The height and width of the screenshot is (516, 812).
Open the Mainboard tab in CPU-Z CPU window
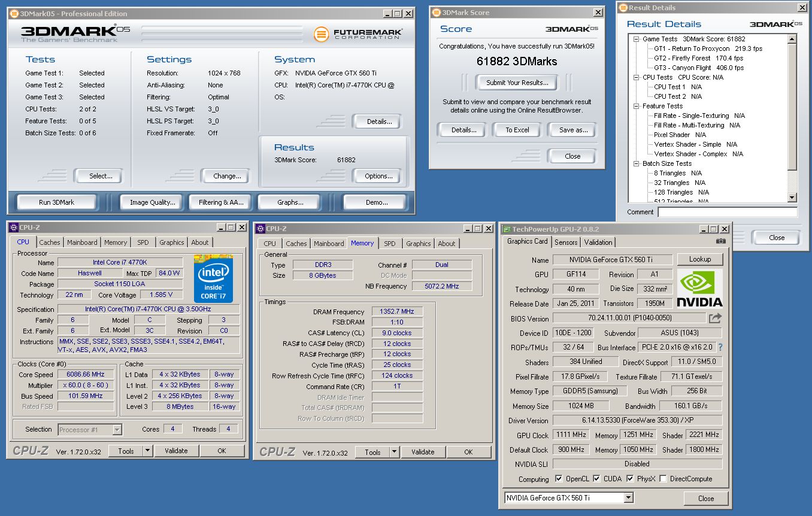click(x=82, y=242)
